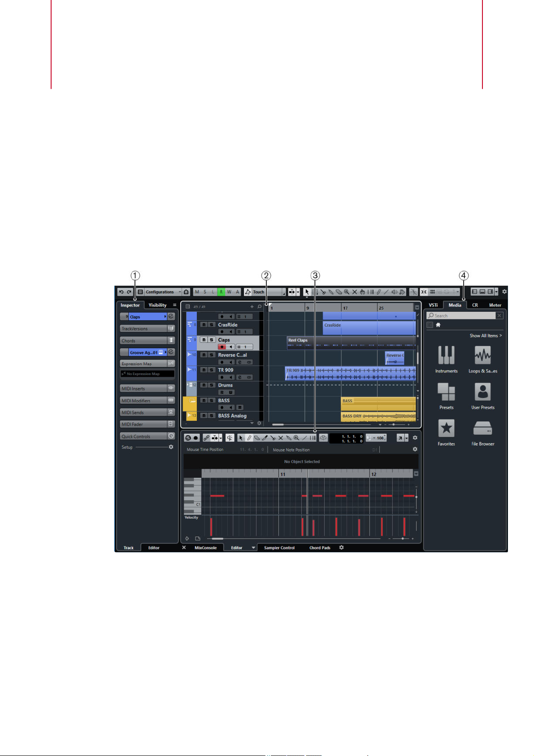Open the Touch automation mode dropdown
The width and height of the screenshot is (534, 756).
(x=268, y=292)
